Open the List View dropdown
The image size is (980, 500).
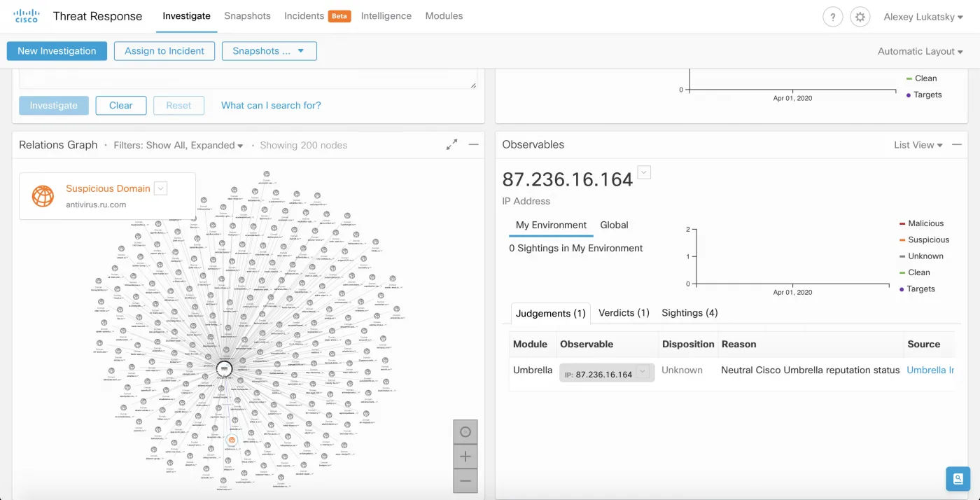[918, 145]
